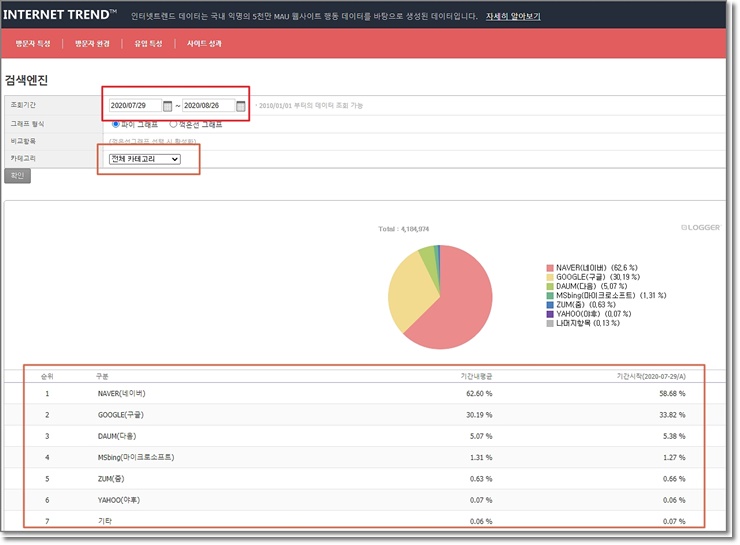Click the 기간내평균 column header
The image size is (740, 545).
tap(476, 376)
